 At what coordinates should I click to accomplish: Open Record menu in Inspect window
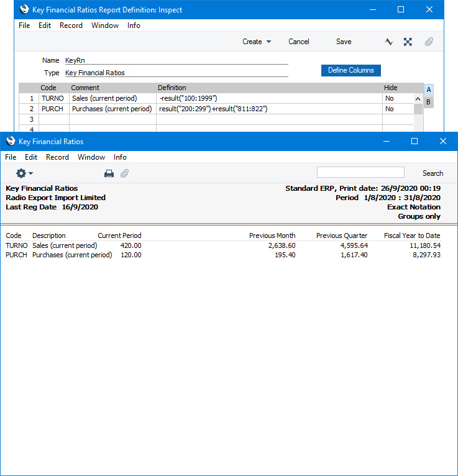[x=71, y=25]
